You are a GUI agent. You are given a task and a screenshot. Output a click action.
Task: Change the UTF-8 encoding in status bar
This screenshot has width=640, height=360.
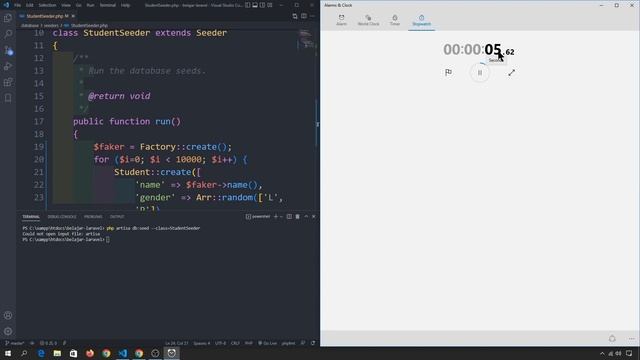(220, 343)
